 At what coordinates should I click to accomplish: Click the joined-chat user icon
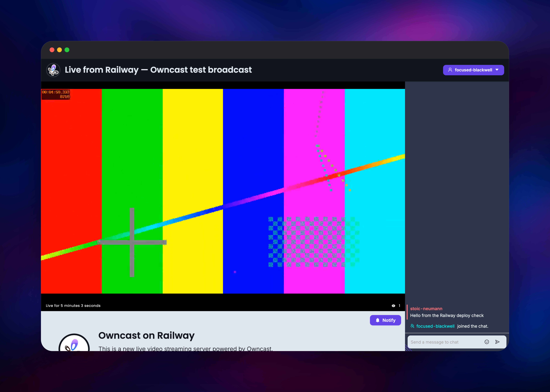pos(412,326)
